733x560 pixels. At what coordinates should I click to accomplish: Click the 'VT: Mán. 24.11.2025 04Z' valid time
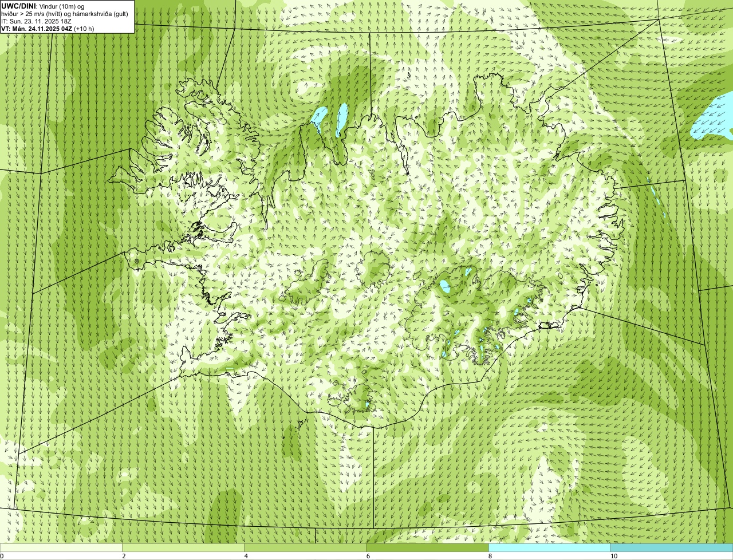[x=36, y=28]
